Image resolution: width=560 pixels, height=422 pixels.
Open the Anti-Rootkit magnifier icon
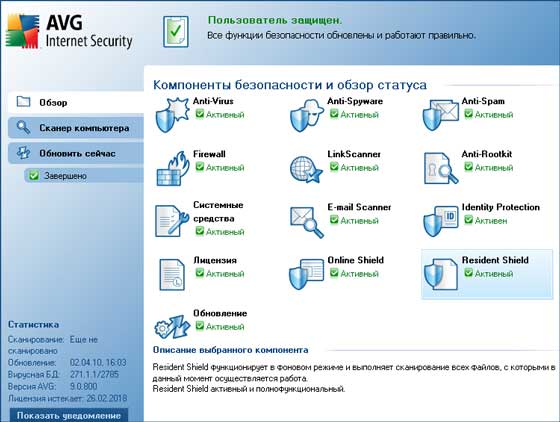pyautogui.click(x=441, y=168)
